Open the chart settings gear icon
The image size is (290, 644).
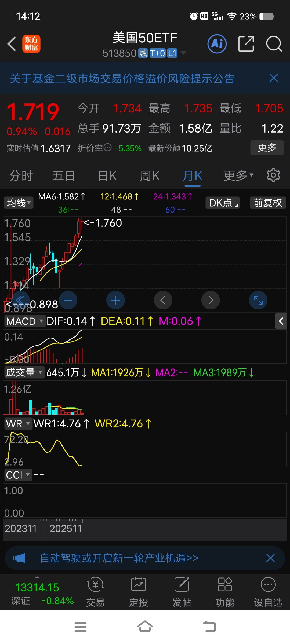click(x=273, y=175)
